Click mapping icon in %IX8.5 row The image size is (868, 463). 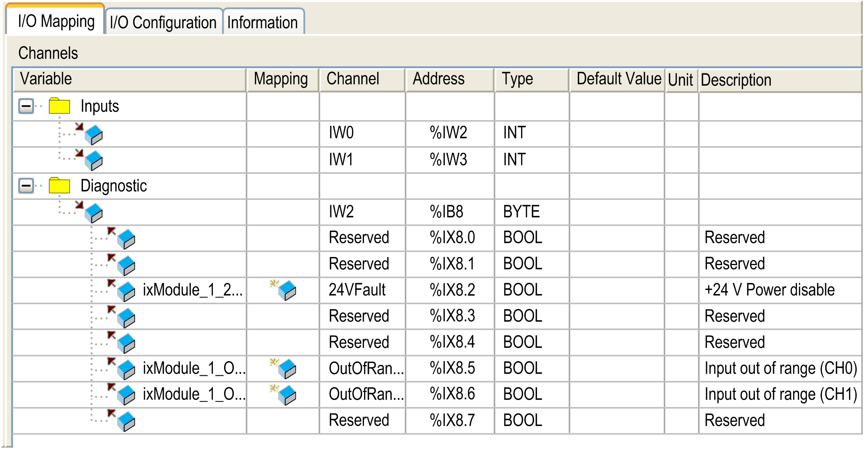pos(287,369)
